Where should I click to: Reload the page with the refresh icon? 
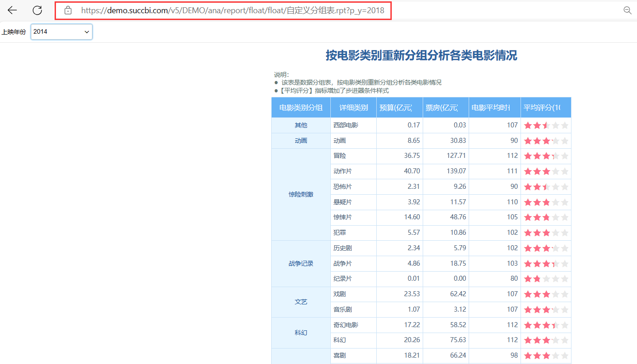pos(37,10)
